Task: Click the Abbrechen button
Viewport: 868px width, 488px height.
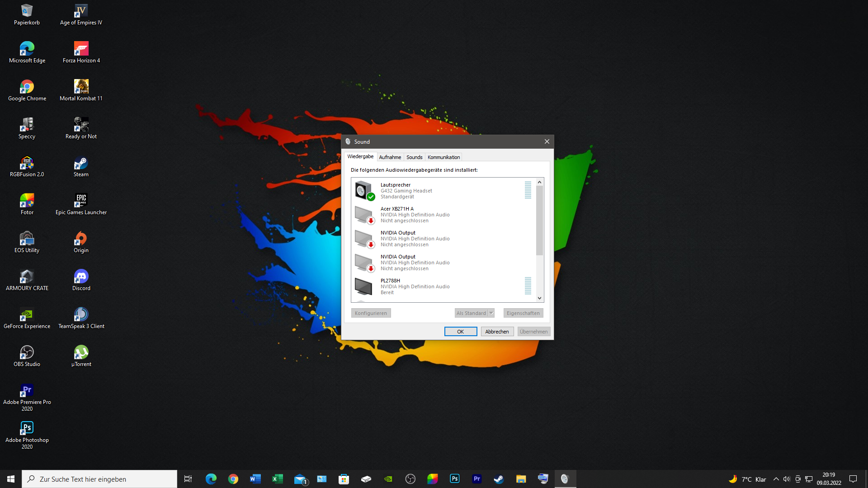Action: [497, 332]
